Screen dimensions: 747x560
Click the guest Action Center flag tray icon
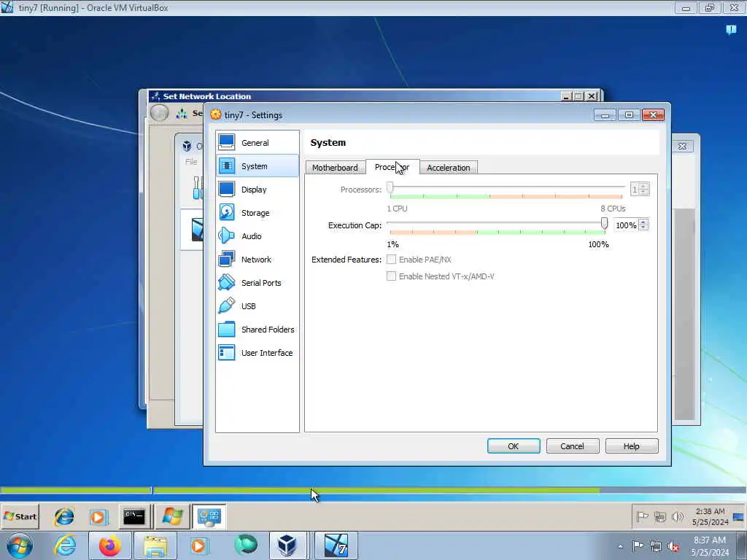point(642,517)
